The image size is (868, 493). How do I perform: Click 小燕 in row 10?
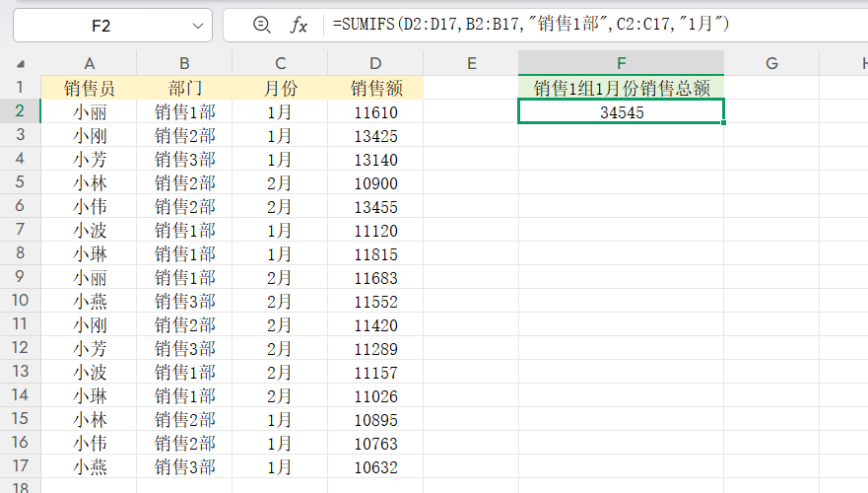click(x=89, y=302)
